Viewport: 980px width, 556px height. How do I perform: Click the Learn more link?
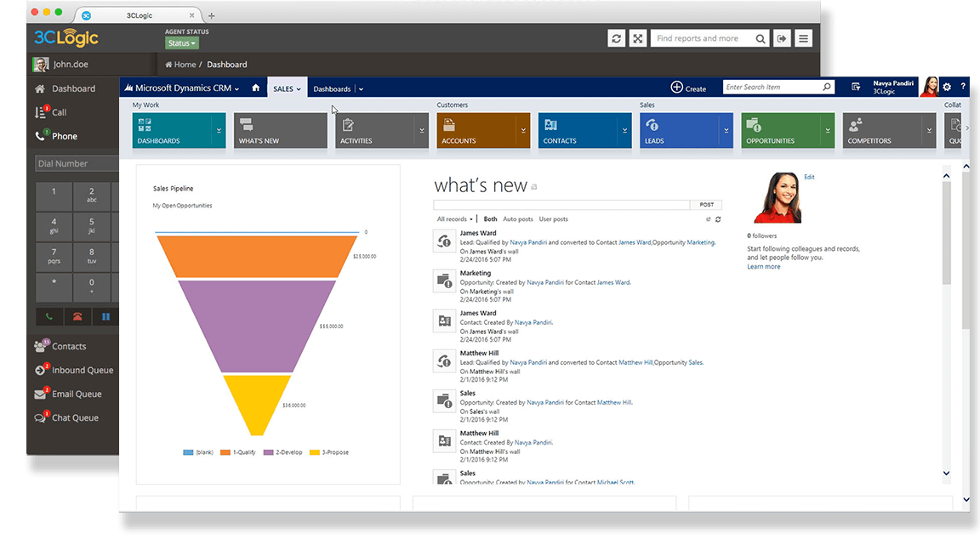coord(764,267)
